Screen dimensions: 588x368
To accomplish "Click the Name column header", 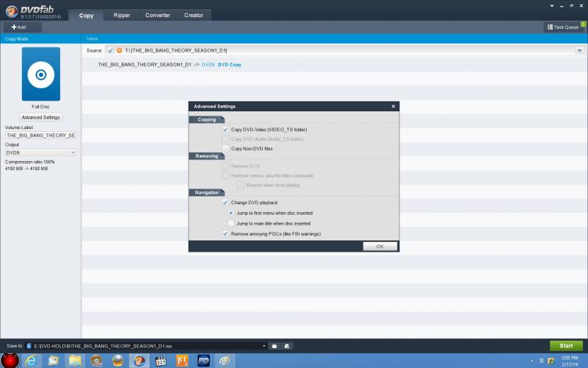I will [92, 39].
